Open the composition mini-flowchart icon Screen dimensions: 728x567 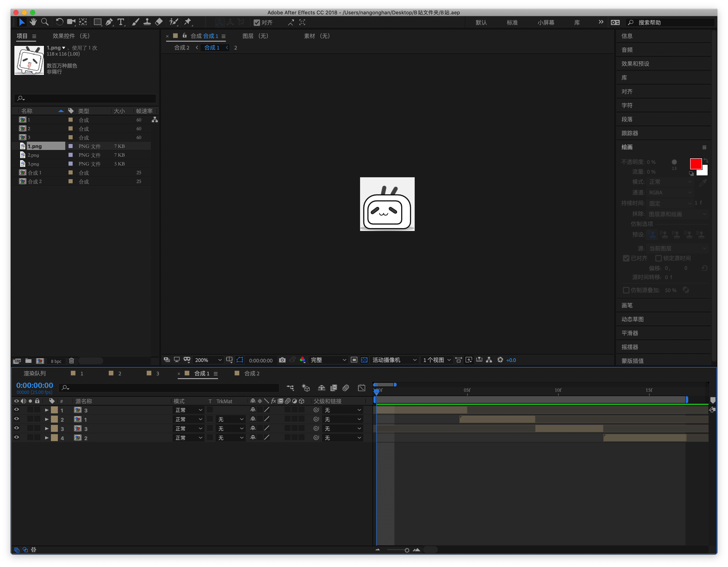290,388
